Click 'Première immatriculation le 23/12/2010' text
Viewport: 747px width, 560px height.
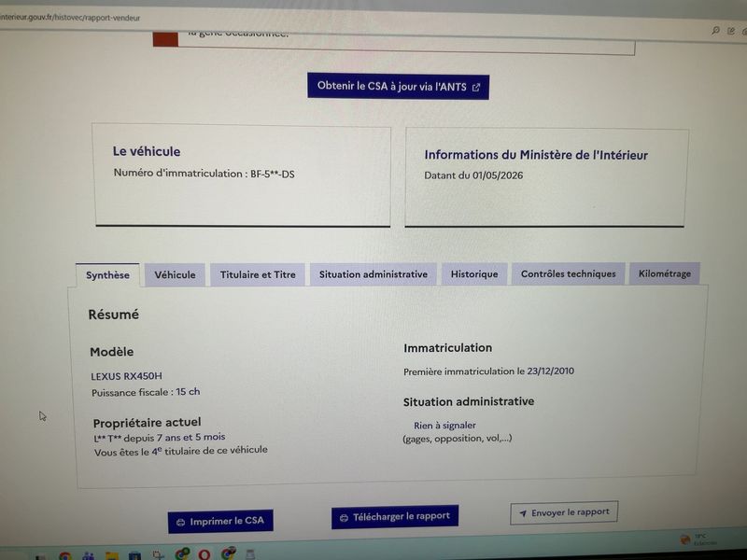[x=488, y=371]
